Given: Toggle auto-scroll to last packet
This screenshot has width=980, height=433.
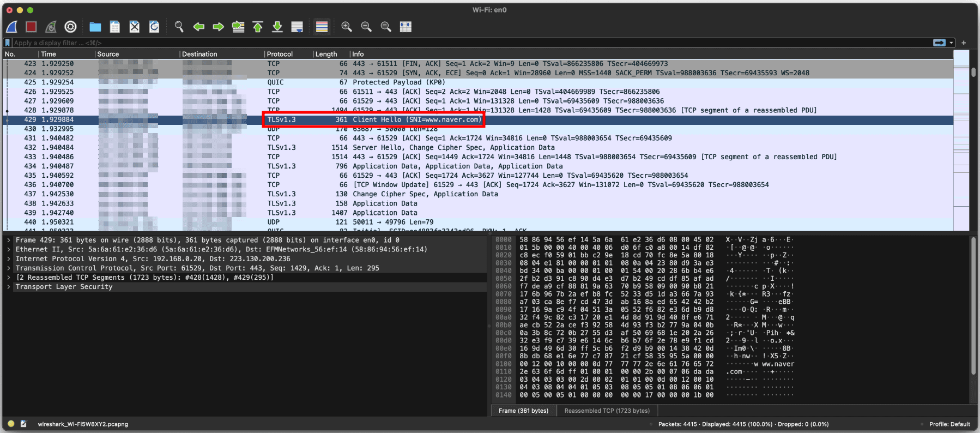Looking at the screenshot, I should [x=297, y=27].
